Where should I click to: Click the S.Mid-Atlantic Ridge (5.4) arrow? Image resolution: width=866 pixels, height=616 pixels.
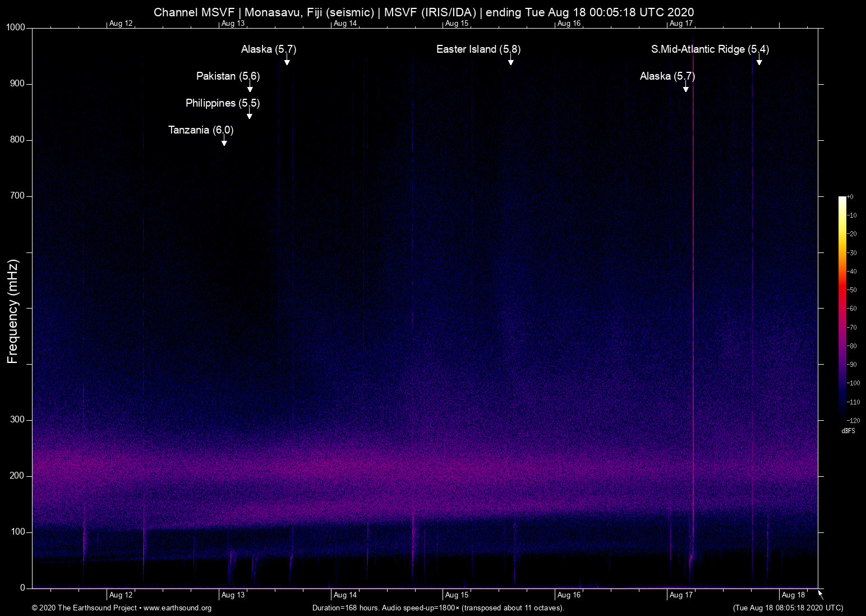pyautogui.click(x=759, y=62)
